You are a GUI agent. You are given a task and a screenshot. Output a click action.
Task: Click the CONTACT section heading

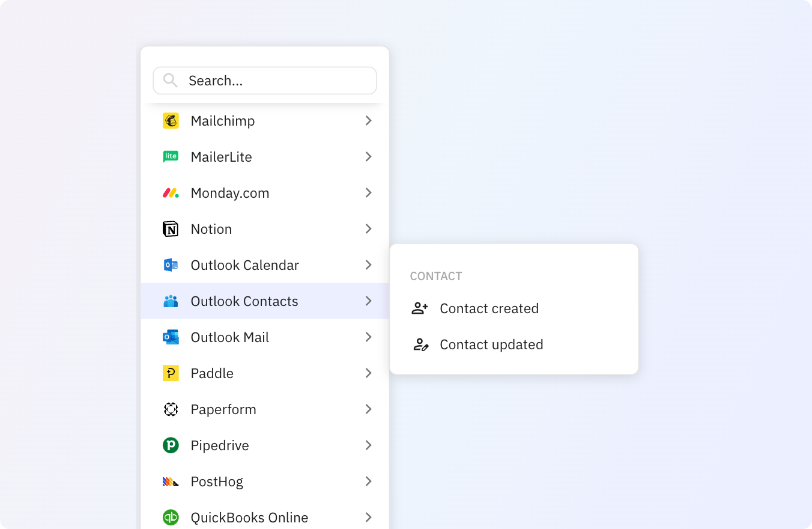[x=436, y=277]
